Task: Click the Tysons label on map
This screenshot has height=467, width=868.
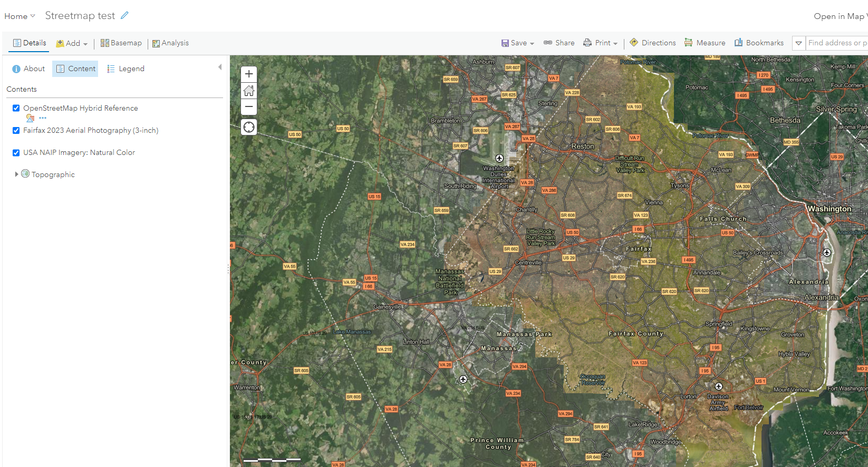Action: point(680,186)
